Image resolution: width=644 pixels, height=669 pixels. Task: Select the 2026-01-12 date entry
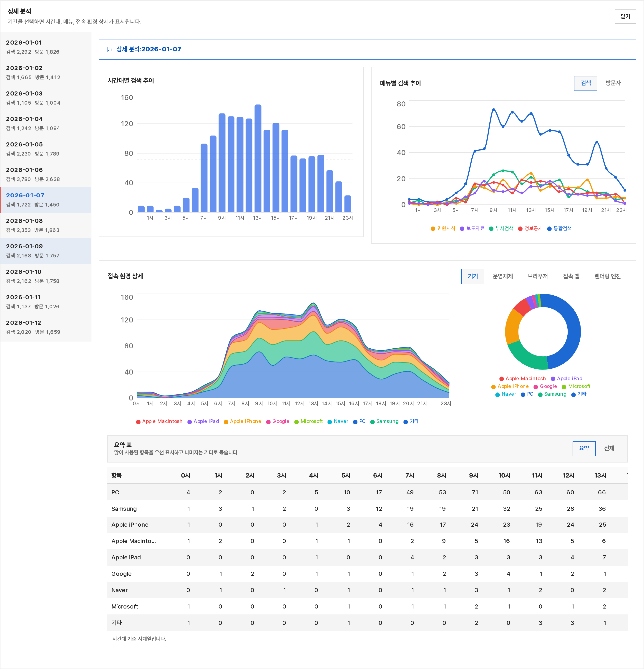click(46, 327)
